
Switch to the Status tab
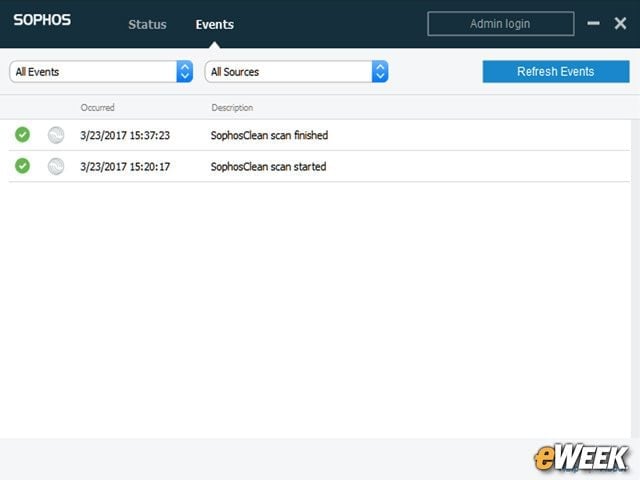coord(147,24)
